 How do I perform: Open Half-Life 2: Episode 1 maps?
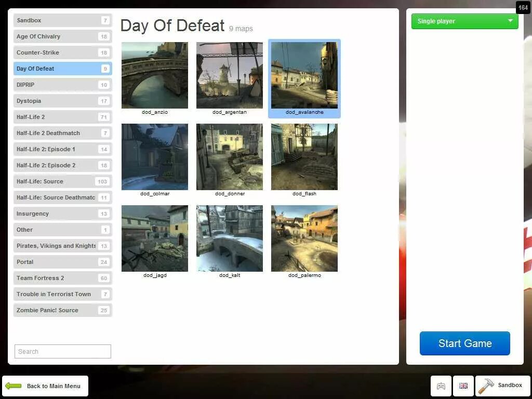[x=63, y=149]
